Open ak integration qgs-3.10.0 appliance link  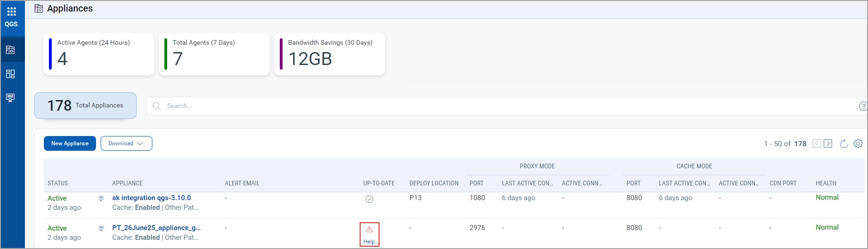pyautogui.click(x=151, y=198)
